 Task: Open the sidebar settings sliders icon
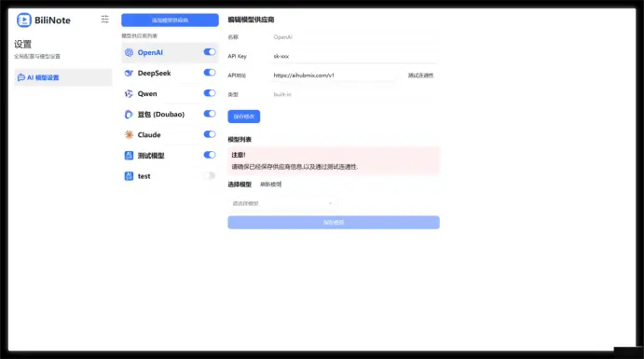pyautogui.click(x=104, y=20)
